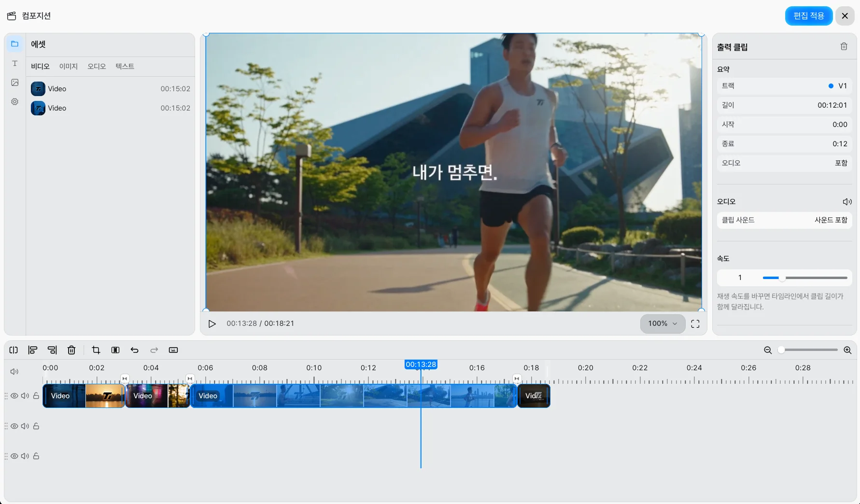The height and width of the screenshot is (504, 860).
Task: Click the freeze-frame icon next to crop
Action: 115,350
